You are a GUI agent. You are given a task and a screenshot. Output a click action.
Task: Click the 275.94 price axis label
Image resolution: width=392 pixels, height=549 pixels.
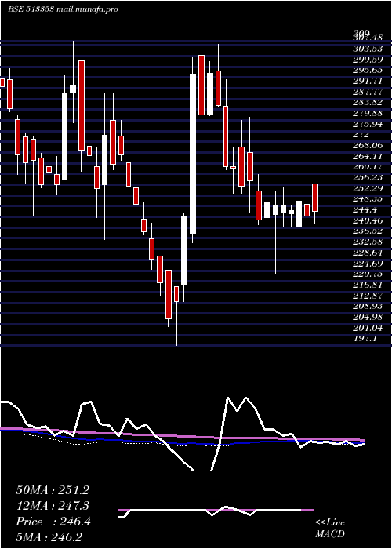click(368, 124)
